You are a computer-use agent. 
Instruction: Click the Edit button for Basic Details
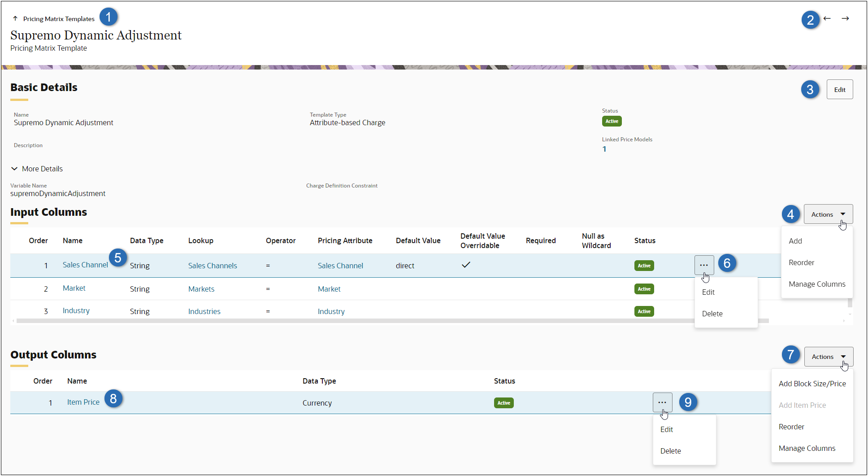click(x=839, y=90)
